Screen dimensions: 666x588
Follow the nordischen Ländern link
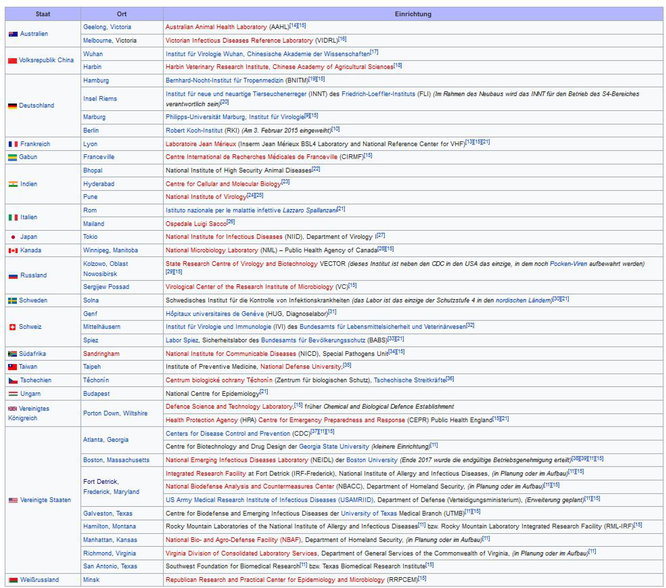point(524,301)
